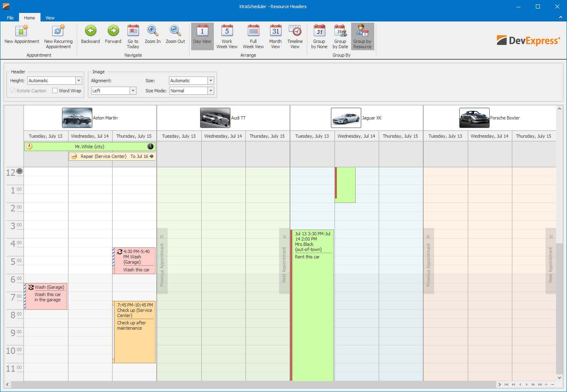Click Porsche Boxter's Tuesday, July 13 header
The height and width of the screenshot is (392, 567).
446,136
